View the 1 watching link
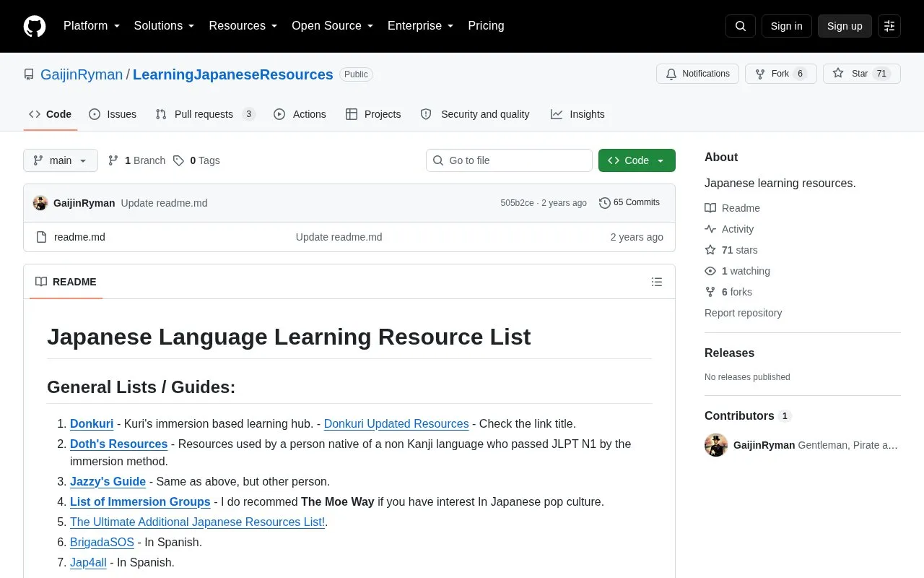Screen dimensions: 924x578 pyautogui.click(x=737, y=271)
